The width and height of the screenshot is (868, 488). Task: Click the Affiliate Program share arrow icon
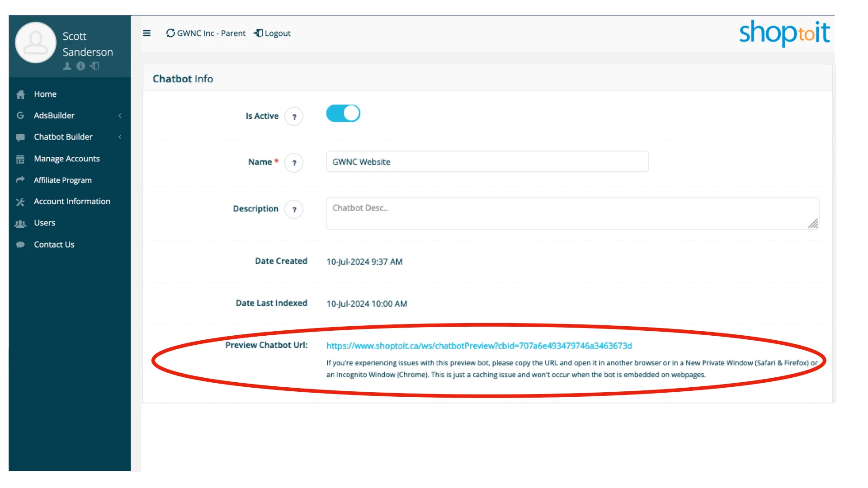20,180
